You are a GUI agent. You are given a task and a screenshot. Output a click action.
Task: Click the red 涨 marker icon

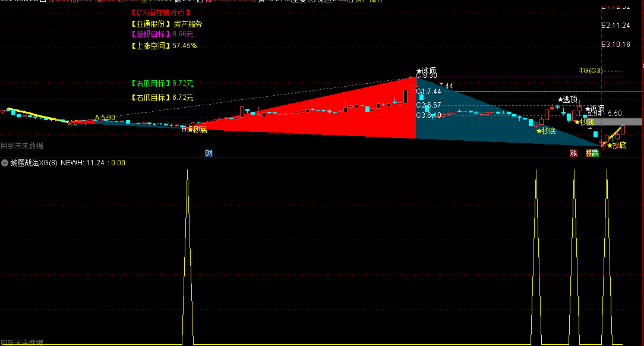click(x=573, y=153)
